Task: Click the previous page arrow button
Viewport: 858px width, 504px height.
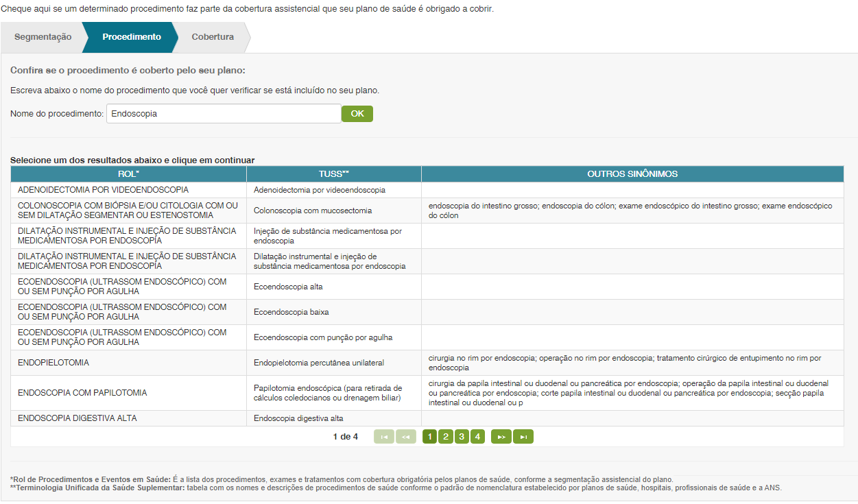Action: pyautogui.click(x=406, y=437)
